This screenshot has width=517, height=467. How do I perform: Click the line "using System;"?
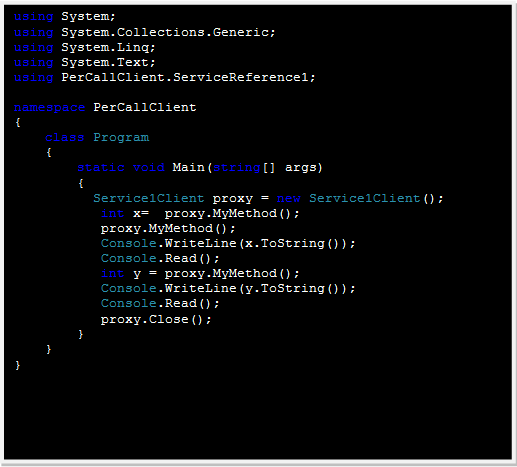click(x=64, y=17)
